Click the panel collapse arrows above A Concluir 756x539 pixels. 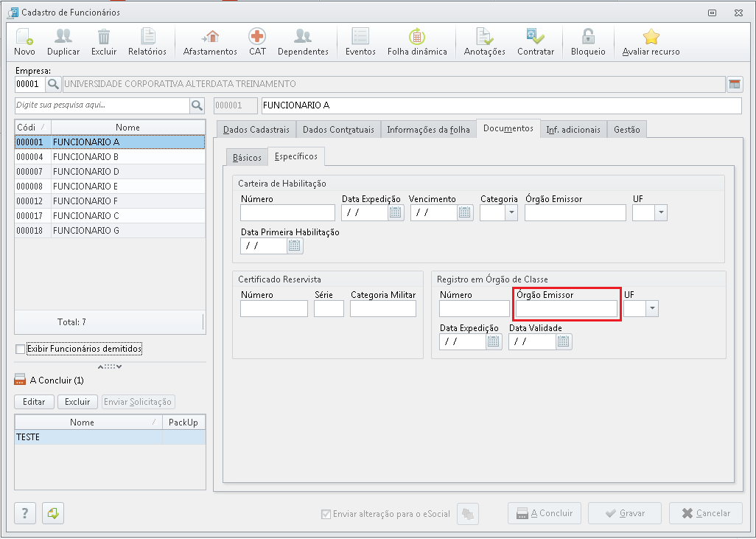110,366
